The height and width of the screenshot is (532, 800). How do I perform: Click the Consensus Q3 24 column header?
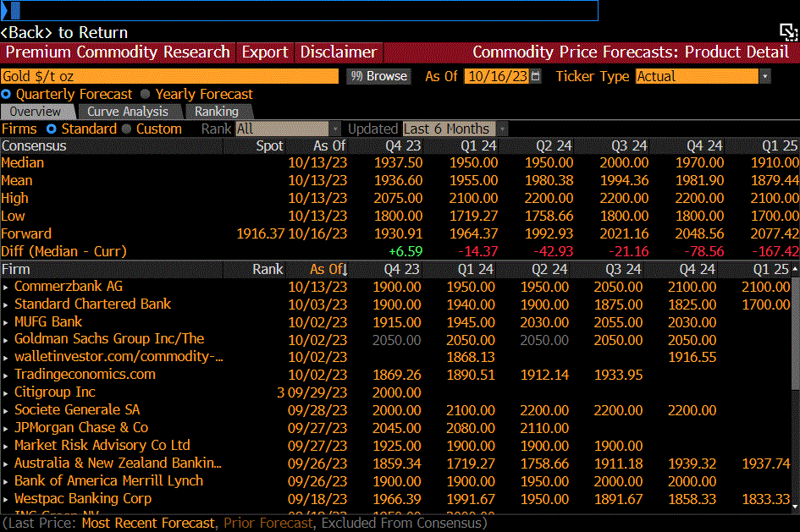pos(629,146)
